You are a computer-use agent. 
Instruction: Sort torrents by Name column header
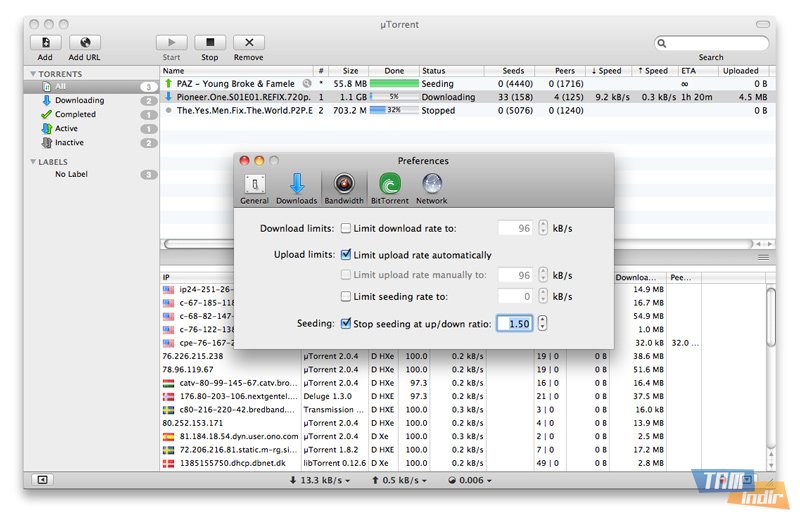coord(237,70)
